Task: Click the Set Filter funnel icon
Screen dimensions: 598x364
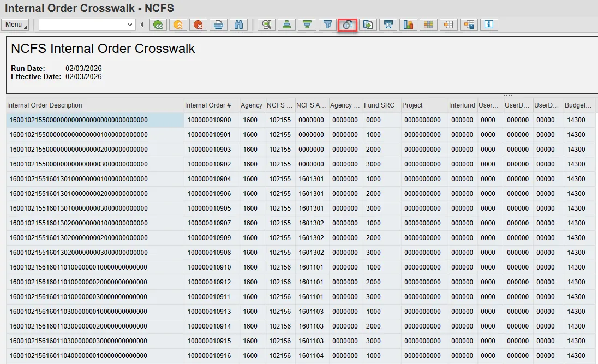Action: point(327,25)
